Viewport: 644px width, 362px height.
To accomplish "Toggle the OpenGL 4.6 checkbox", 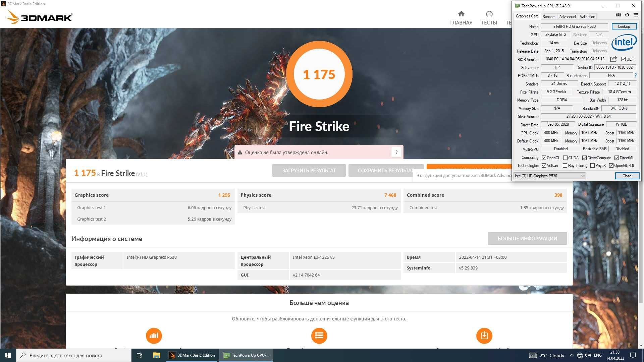I will (x=611, y=166).
